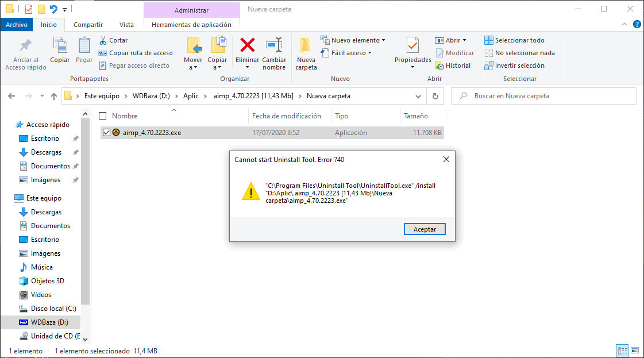Select Este equipo in the navigation pane

pyautogui.click(x=44, y=198)
